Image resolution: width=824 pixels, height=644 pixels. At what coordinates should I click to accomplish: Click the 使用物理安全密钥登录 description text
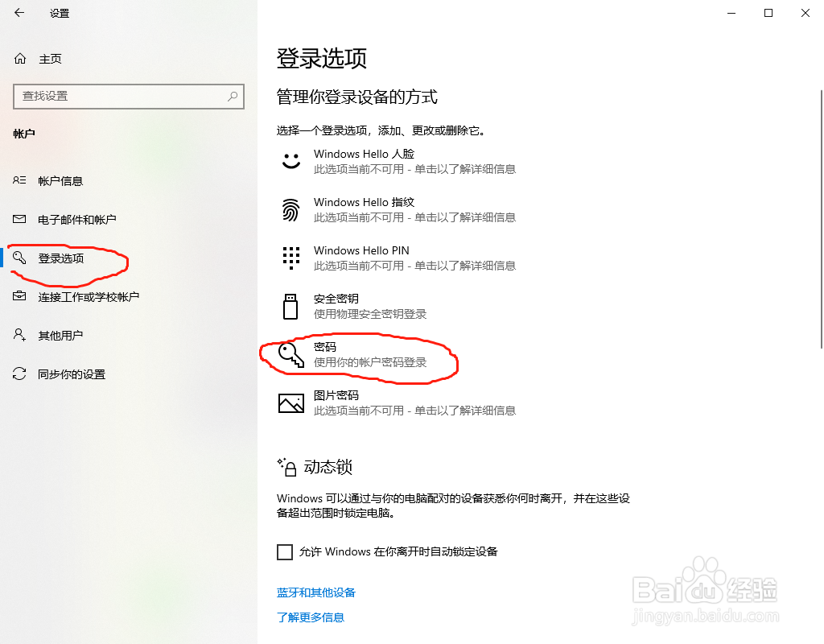coord(370,314)
